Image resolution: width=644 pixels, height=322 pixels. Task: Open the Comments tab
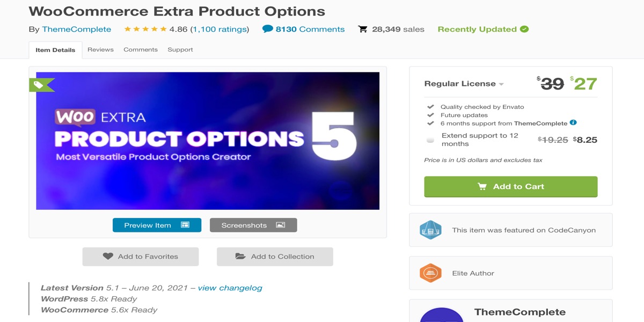(x=141, y=49)
